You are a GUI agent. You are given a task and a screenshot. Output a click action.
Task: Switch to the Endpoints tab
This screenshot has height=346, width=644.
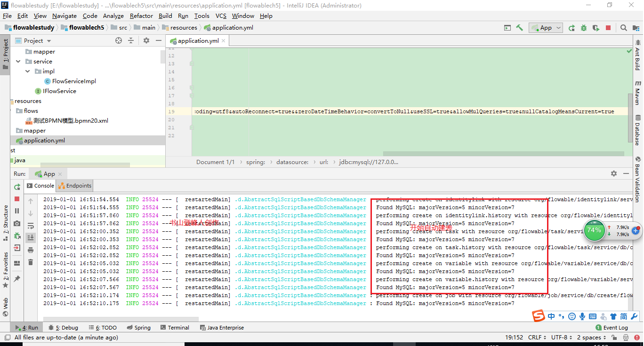pyautogui.click(x=75, y=186)
